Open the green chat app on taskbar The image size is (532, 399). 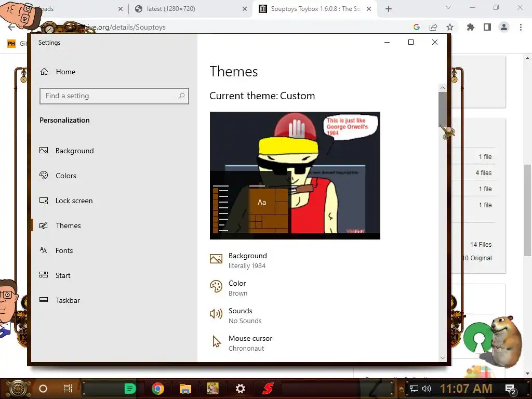point(130,389)
